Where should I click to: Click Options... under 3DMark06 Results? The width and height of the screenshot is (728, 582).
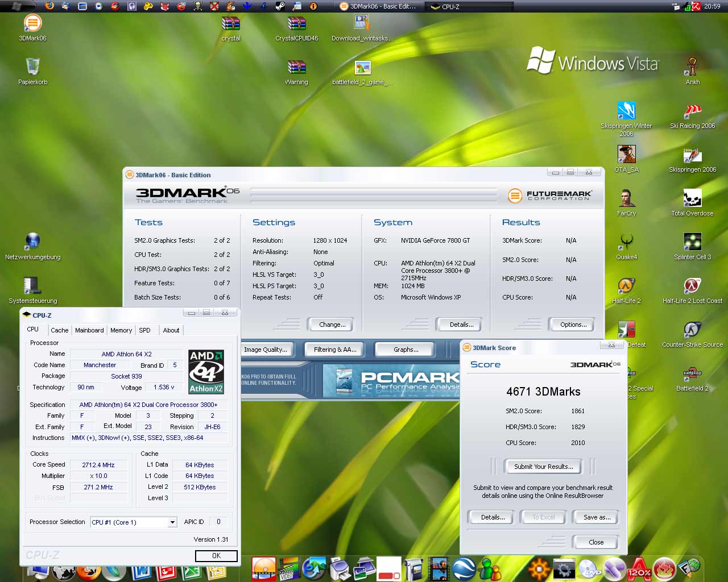(573, 325)
